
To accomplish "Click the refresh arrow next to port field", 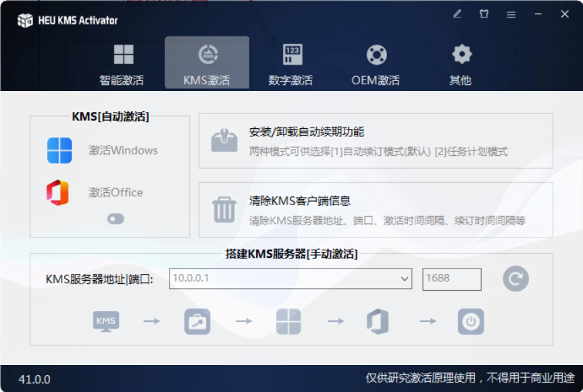I will click(515, 279).
